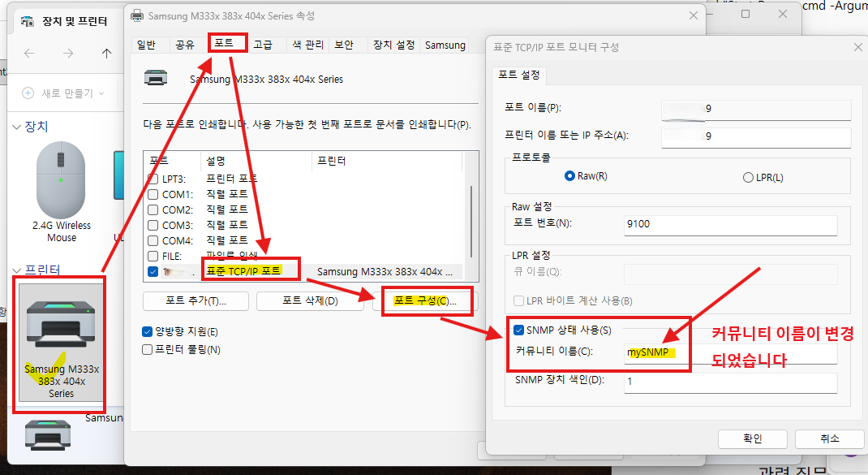Check the COM3 port checkbox
This screenshot has width=868, height=475.
click(153, 226)
